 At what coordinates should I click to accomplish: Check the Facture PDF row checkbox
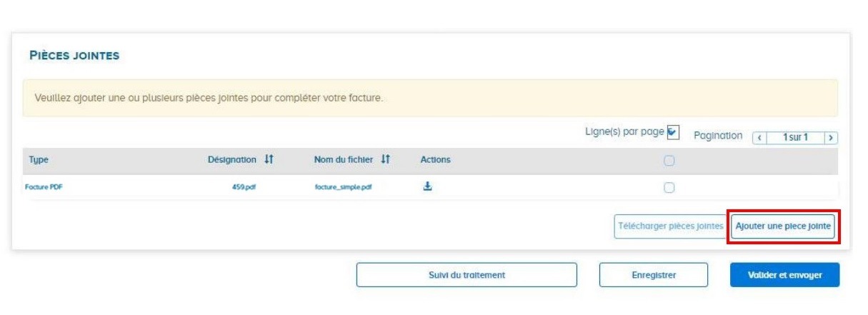point(669,188)
